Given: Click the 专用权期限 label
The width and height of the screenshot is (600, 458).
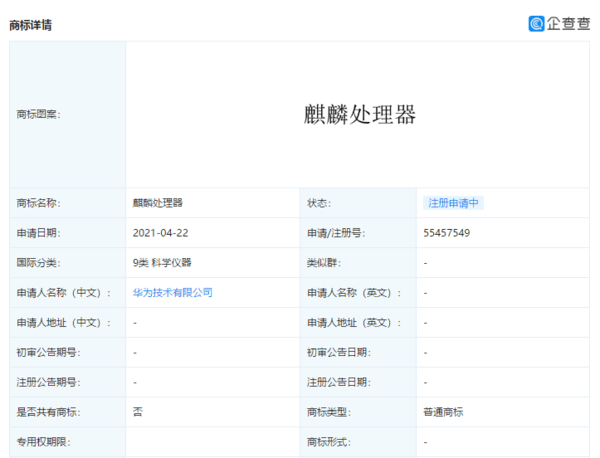Looking at the screenshot, I should click(44, 442).
